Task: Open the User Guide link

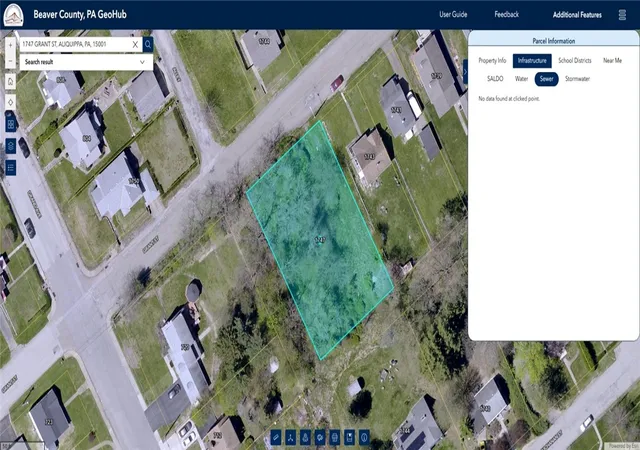Action: (453, 14)
